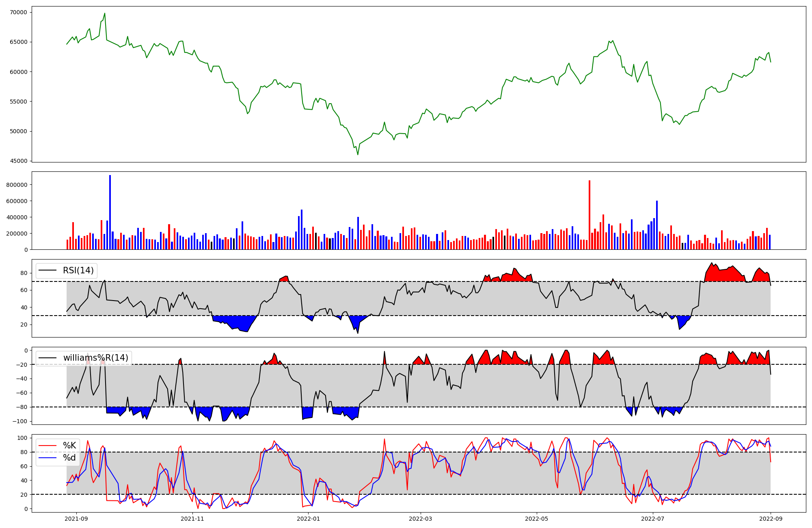Click the blue %d legend line sample
812x528 pixels.
coord(47,458)
